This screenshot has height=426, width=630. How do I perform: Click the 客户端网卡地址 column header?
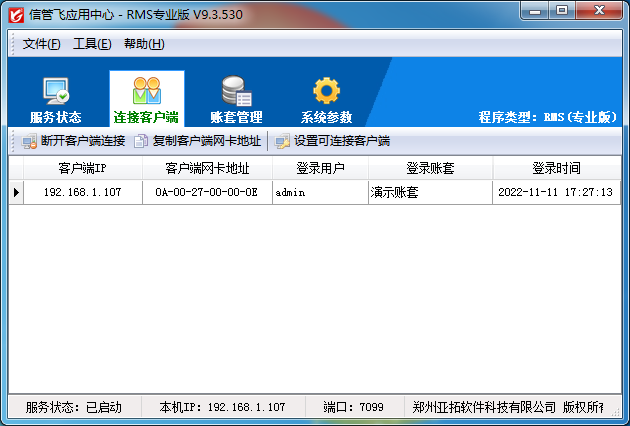pyautogui.click(x=207, y=168)
